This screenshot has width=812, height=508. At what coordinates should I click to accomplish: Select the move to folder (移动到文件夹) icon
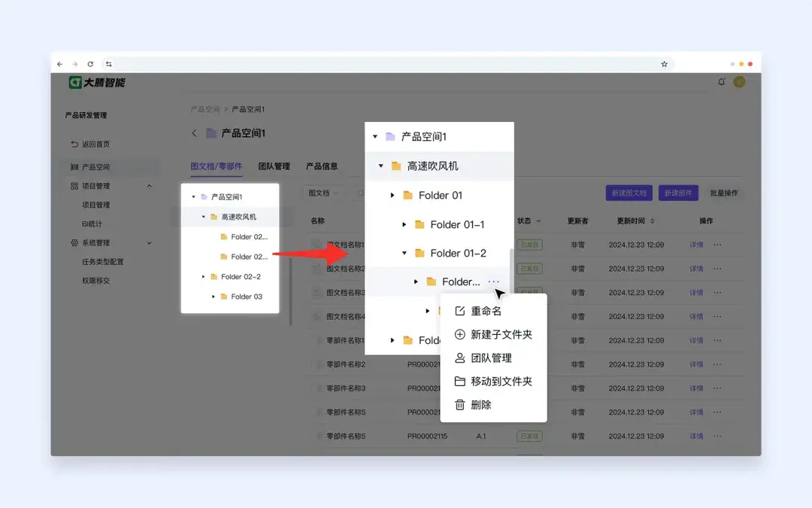pos(461,382)
